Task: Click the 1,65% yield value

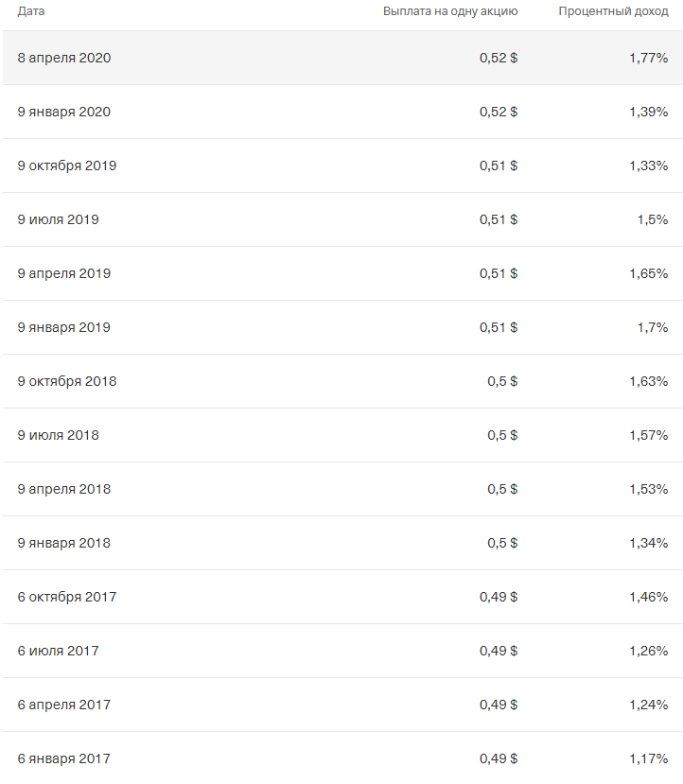Action: point(649,273)
